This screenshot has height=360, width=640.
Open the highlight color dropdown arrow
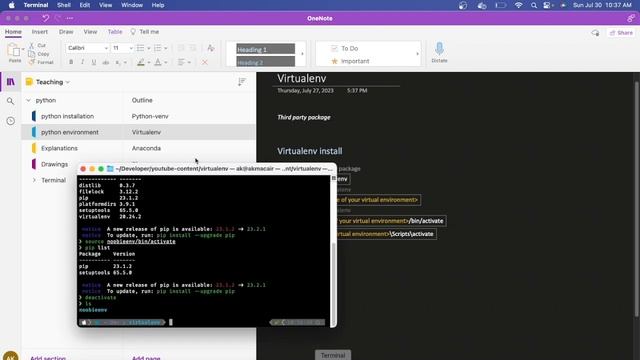[x=149, y=62]
